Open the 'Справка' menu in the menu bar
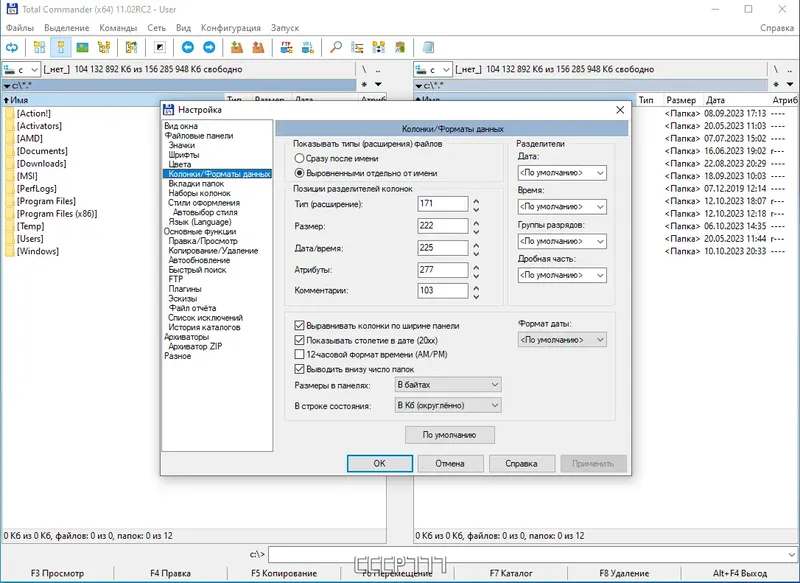Image resolution: width=800 pixels, height=583 pixels. click(x=777, y=28)
